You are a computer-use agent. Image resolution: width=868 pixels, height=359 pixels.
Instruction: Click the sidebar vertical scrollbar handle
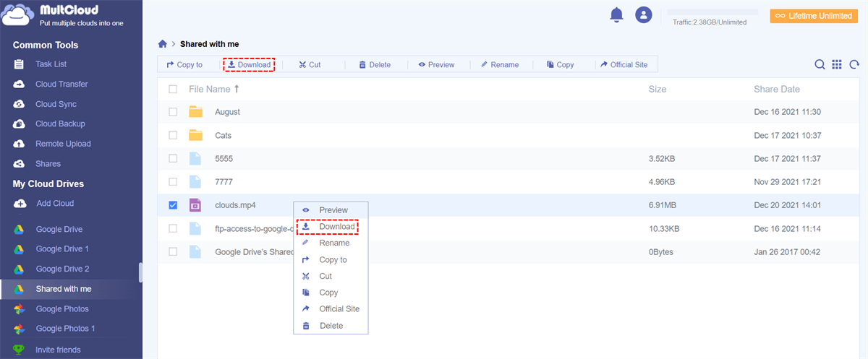tap(141, 272)
